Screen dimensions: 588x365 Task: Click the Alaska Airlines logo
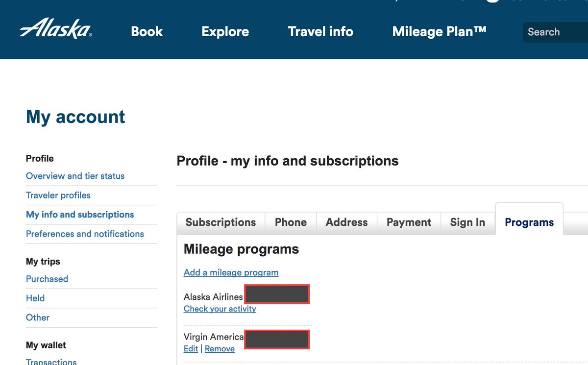56,30
